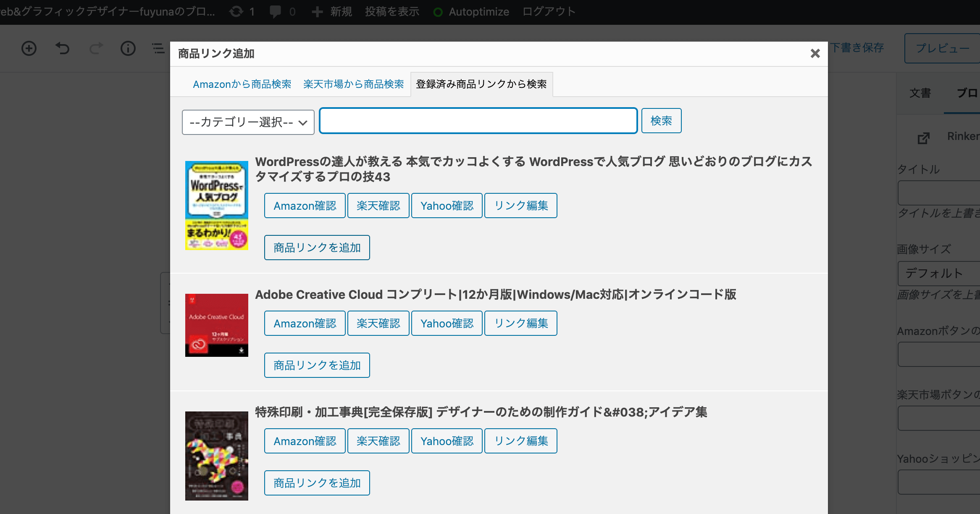Click the プレビュー button
This screenshot has width=980, height=514.
pyautogui.click(x=943, y=48)
